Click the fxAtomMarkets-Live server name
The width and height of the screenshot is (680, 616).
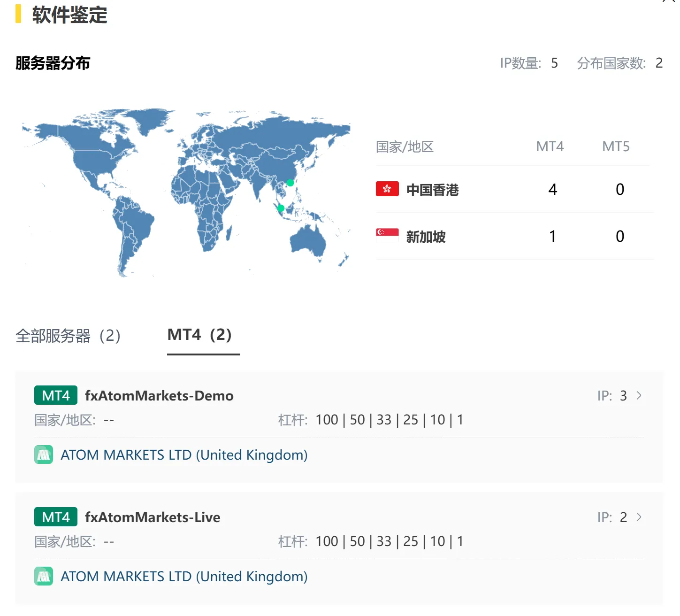[153, 517]
